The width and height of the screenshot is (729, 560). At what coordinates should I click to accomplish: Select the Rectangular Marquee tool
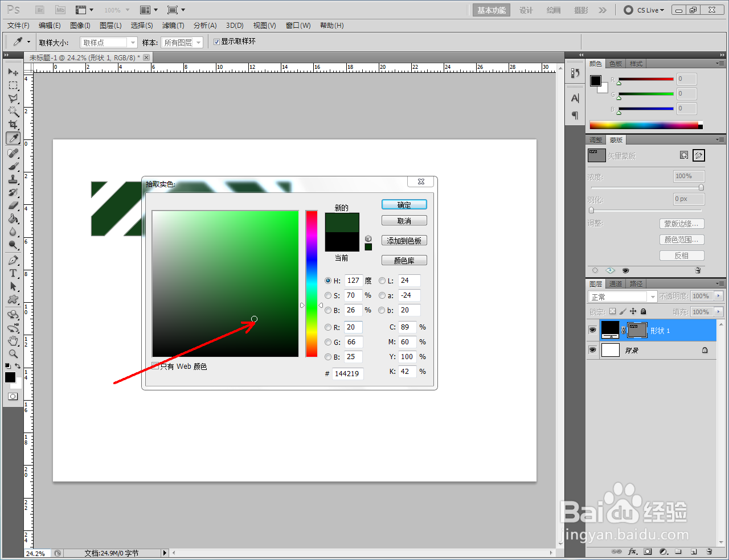[13, 85]
